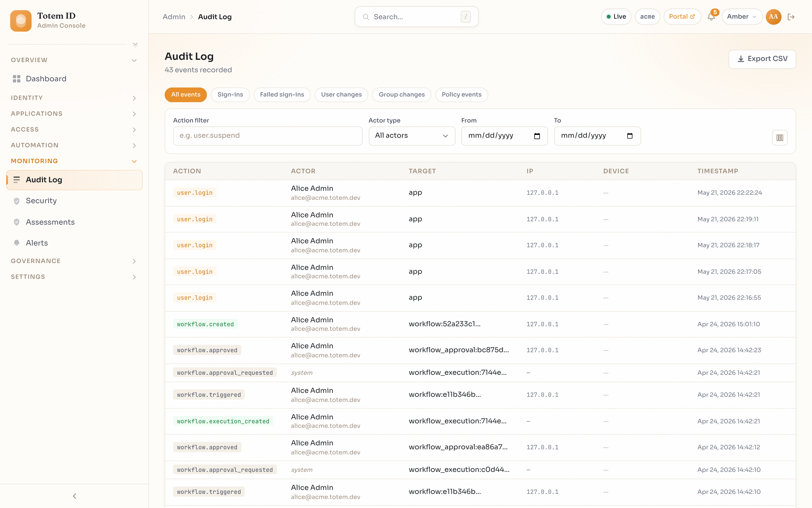Viewport: 812px width, 508px height.
Task: Click target workflow:52a233c1...
Action: click(444, 324)
